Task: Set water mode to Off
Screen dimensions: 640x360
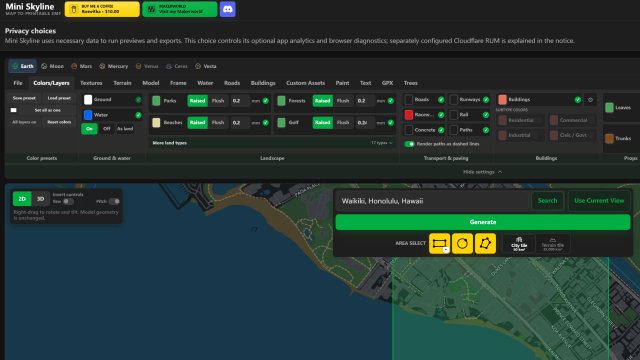Action: tap(107, 129)
